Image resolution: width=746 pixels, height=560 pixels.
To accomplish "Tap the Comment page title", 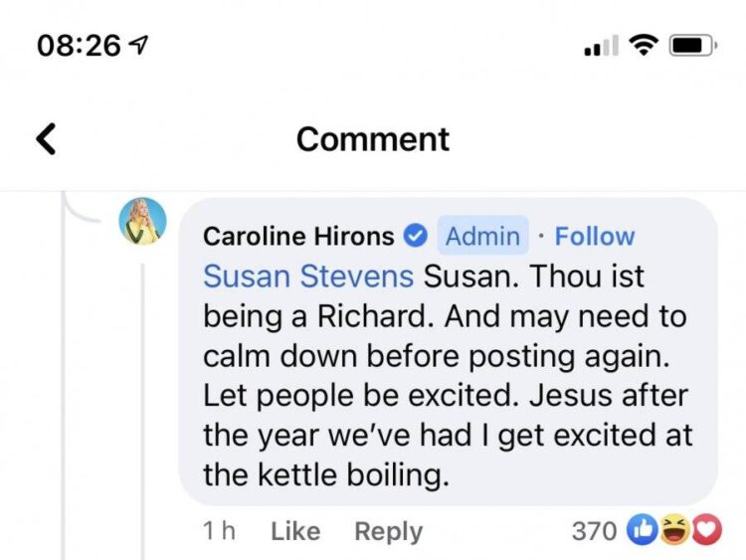I will (373, 138).
